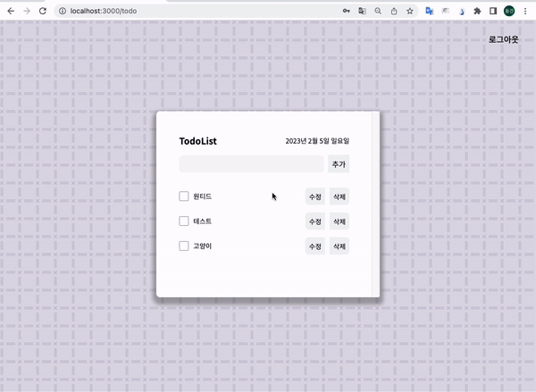Click the 원티드 todo text
Image resolution: width=536 pixels, height=392 pixels.
[203, 196]
